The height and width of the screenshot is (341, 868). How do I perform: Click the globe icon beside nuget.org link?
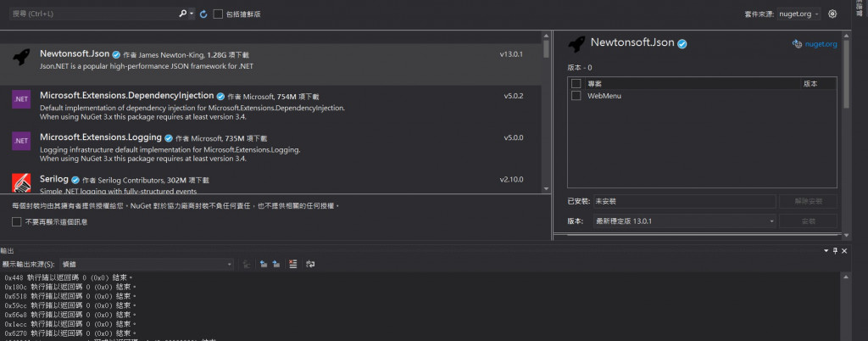797,44
